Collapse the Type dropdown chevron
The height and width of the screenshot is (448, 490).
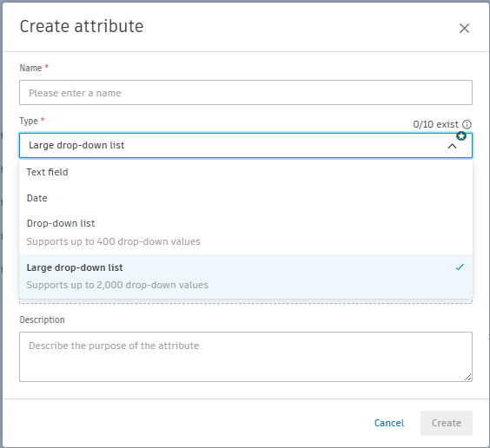(452, 146)
